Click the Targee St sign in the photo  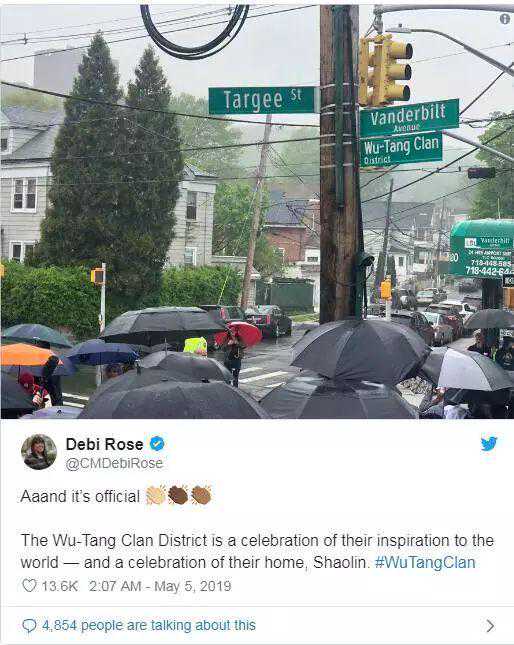262,100
